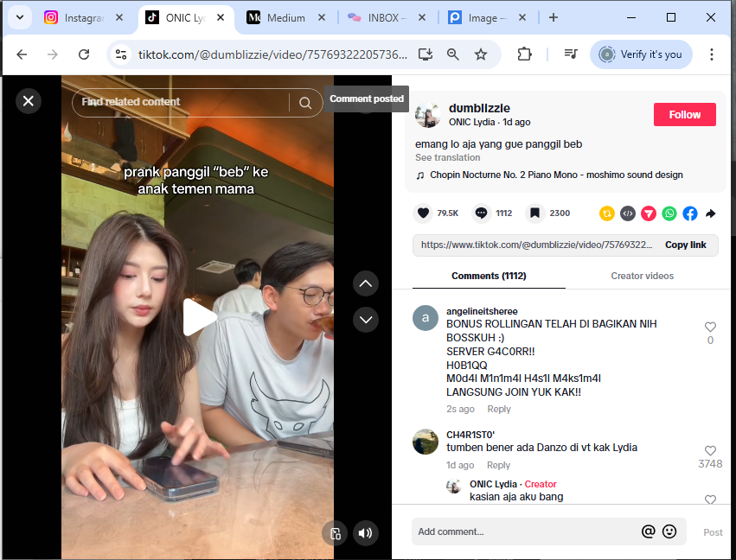Switch to Creator videos tab
The height and width of the screenshot is (560, 736).
pos(642,276)
